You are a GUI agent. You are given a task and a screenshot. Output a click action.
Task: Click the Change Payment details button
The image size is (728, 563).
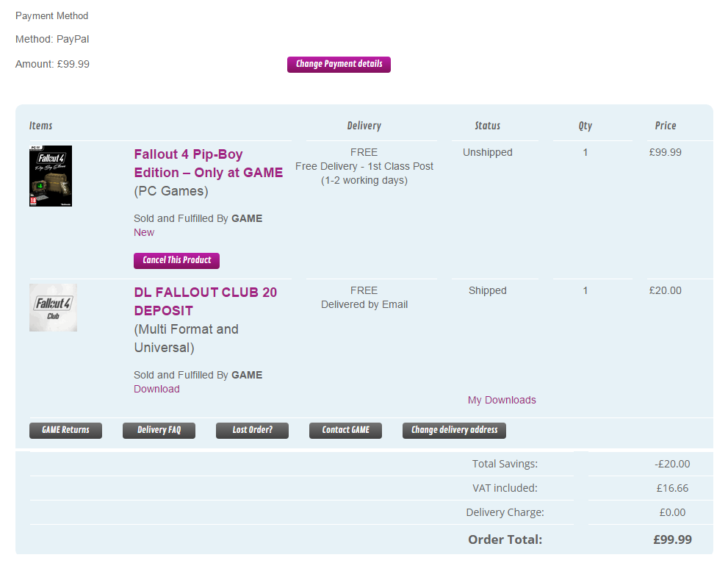(x=339, y=64)
